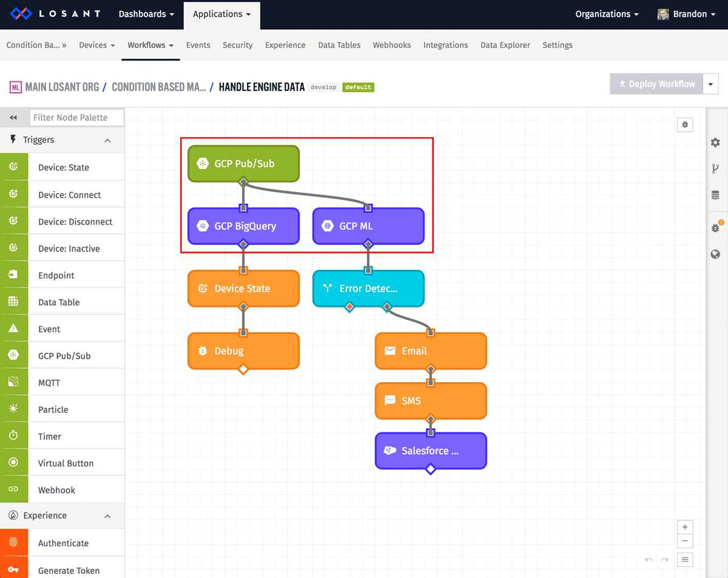Open the Condition Ba... application link
The width and height of the screenshot is (728, 578).
[36, 45]
